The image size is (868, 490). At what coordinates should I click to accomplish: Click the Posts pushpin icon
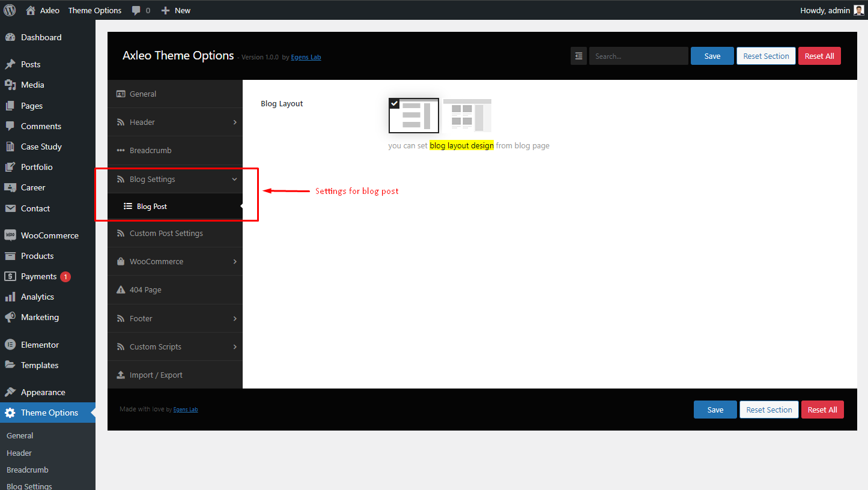pos(10,64)
